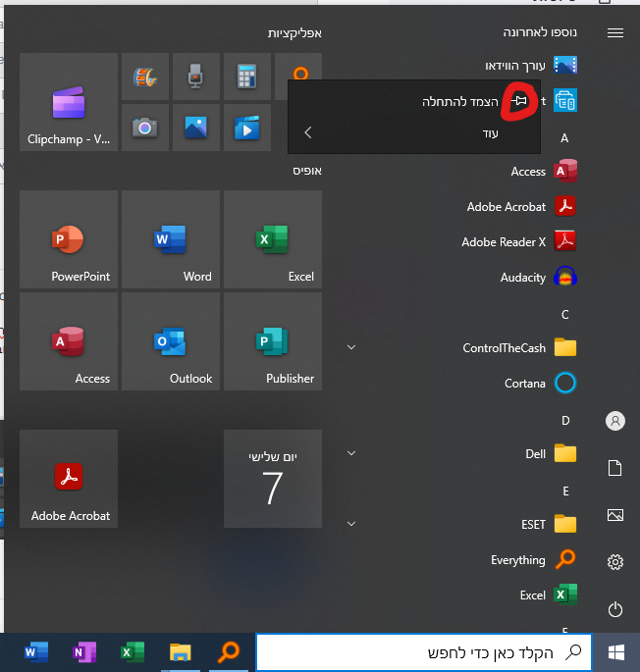640x672 pixels.
Task: Click the אפליקציות tile group title
Action: [x=294, y=33]
